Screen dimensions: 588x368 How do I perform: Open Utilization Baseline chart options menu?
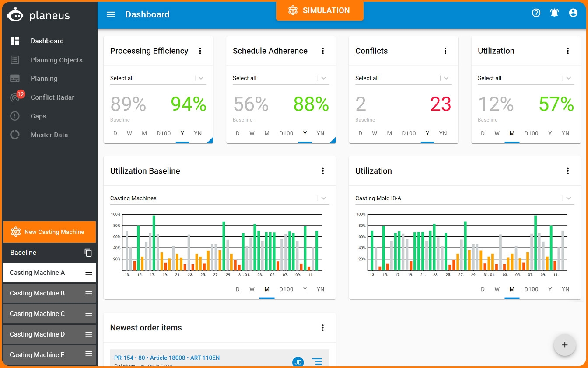[323, 171]
